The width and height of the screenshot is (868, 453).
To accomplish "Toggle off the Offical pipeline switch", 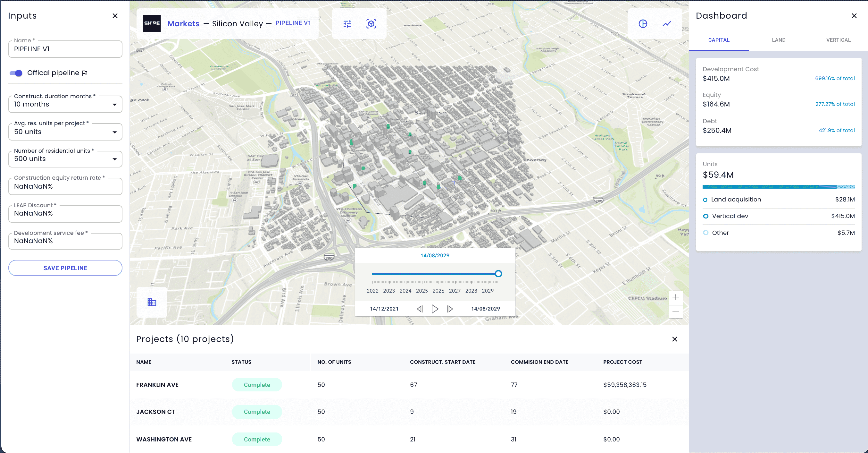I will click(x=15, y=73).
